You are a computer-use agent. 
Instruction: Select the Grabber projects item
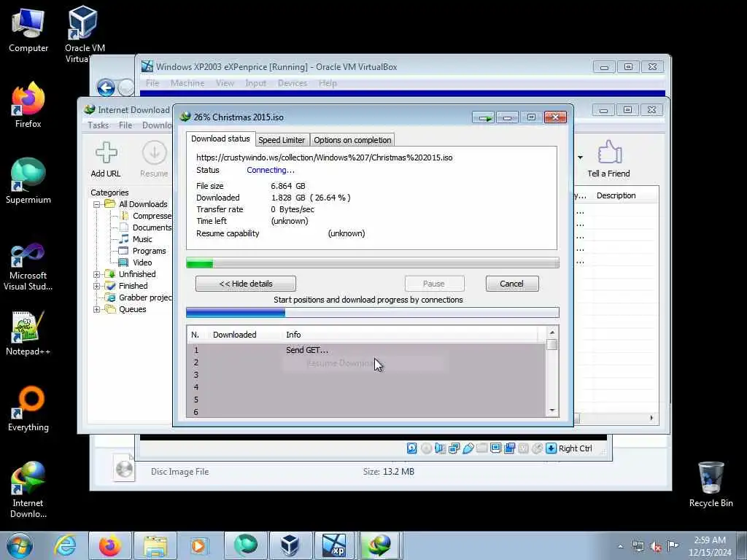tap(139, 297)
